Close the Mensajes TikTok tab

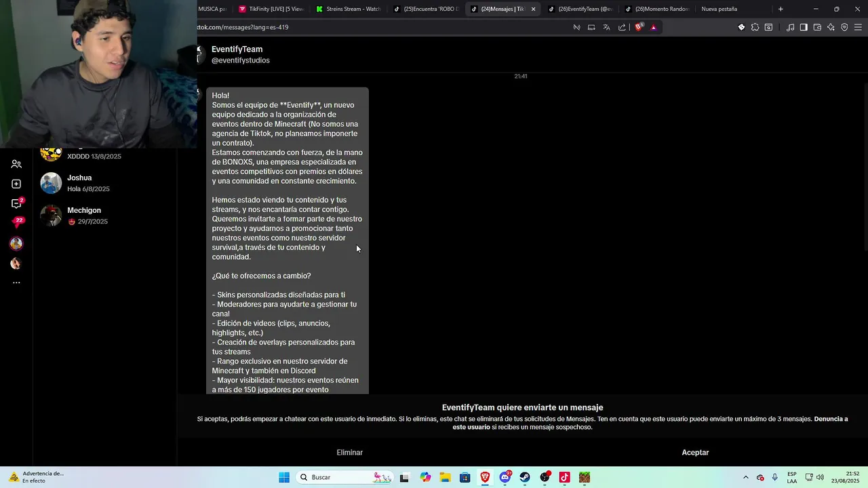point(533,9)
